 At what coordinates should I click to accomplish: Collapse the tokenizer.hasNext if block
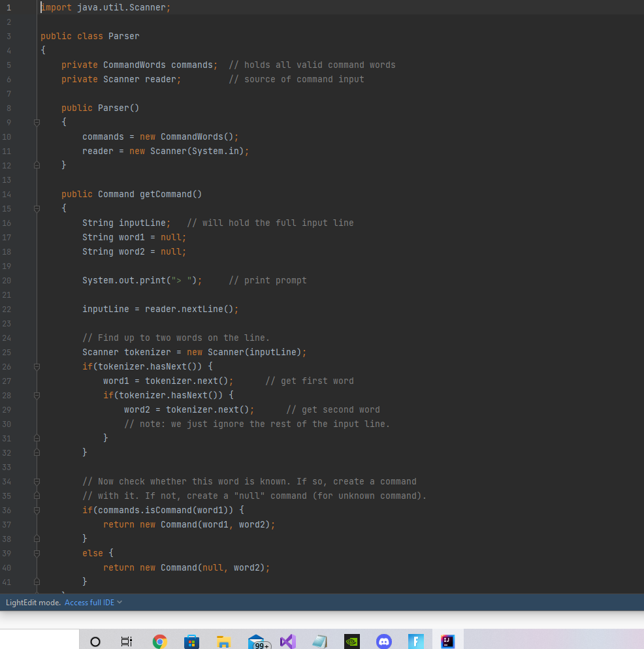pos(37,366)
